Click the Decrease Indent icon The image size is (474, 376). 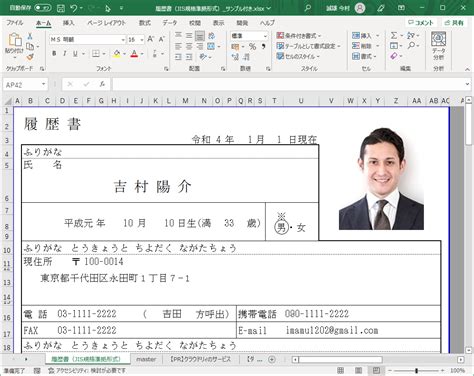click(178, 57)
